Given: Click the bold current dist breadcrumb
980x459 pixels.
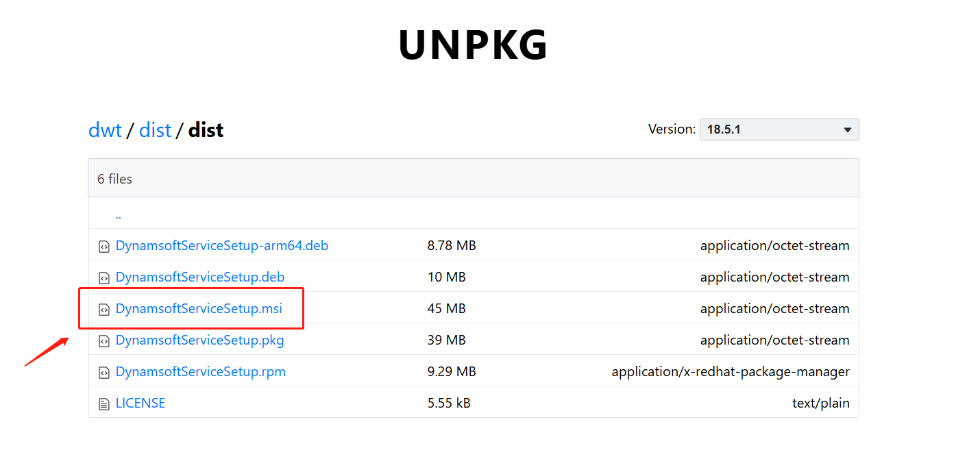Looking at the screenshot, I should tap(206, 129).
